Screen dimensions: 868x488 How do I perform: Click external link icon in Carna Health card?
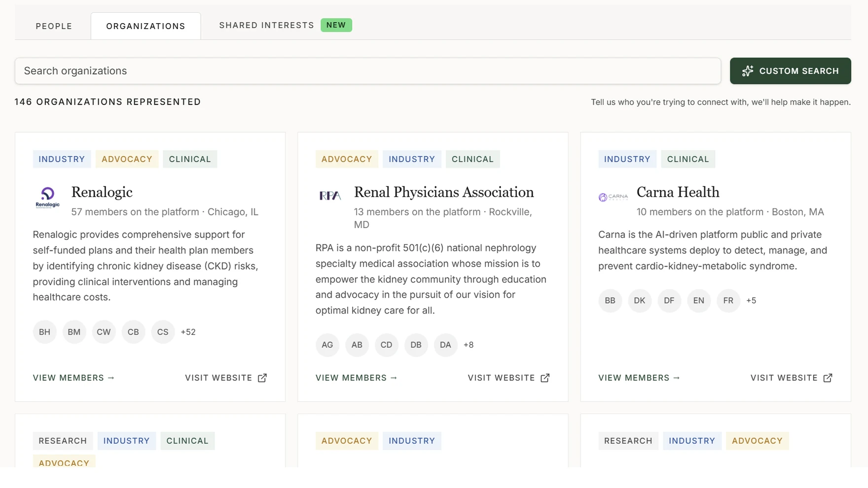[828, 378]
